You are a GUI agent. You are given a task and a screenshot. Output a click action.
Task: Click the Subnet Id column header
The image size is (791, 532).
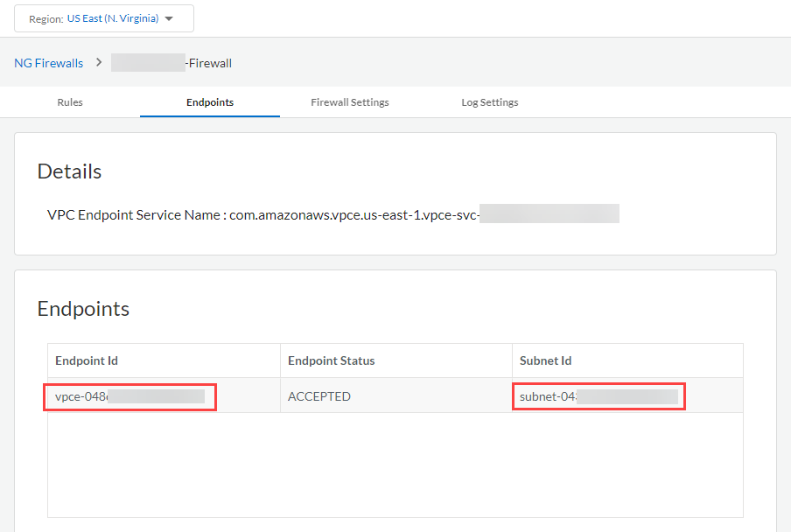pos(545,360)
